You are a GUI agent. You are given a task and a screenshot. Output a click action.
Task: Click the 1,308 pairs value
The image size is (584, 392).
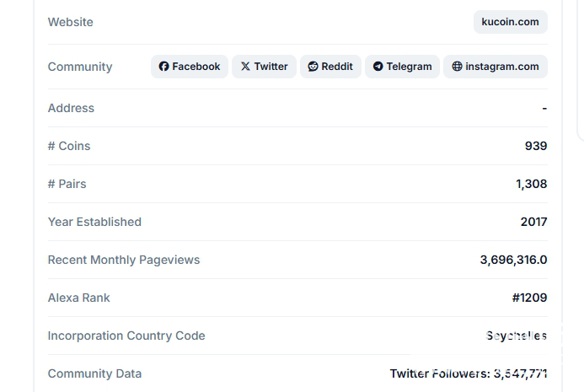coord(531,184)
